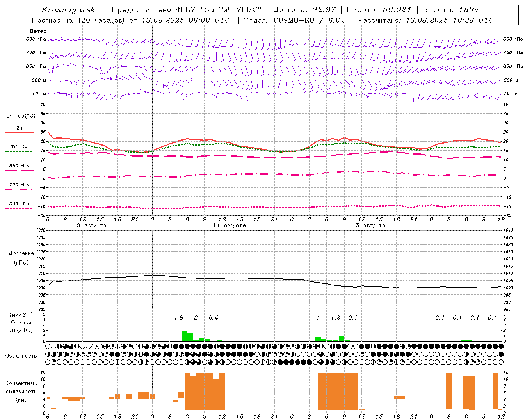Click the 1.2 precipitation amount value
Viewport: 525px width, 420px height.
point(336,318)
